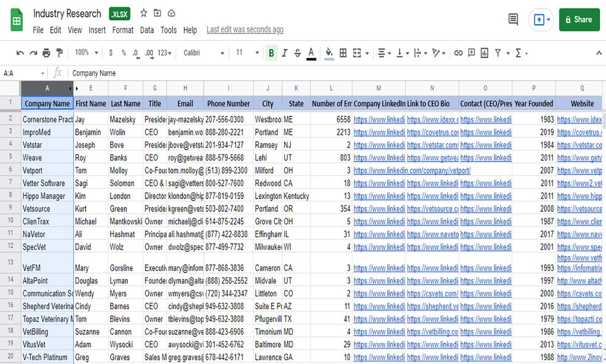Open the fill color bucket
This screenshot has width=606, height=364.
[329, 53]
